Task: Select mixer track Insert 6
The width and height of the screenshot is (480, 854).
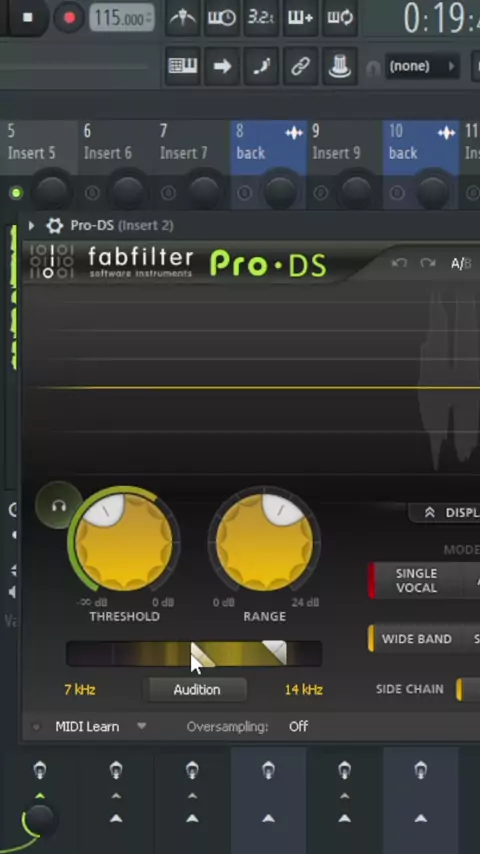Action: 116,142
